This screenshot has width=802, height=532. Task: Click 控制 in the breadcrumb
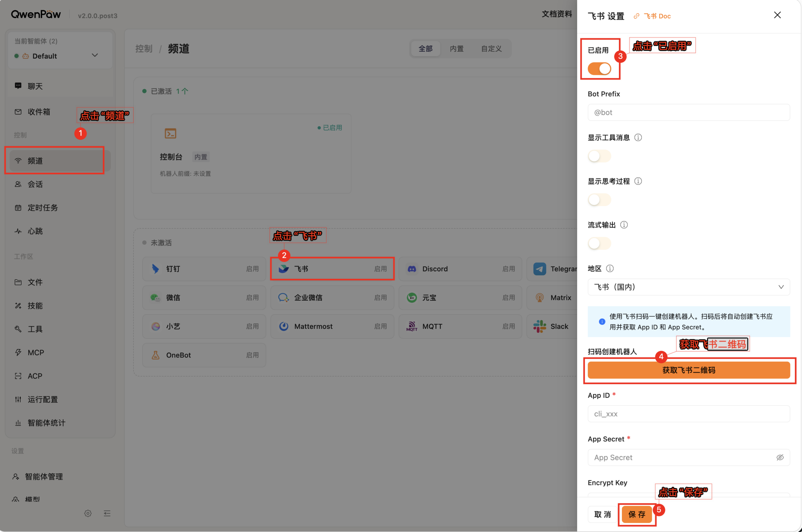pos(144,49)
